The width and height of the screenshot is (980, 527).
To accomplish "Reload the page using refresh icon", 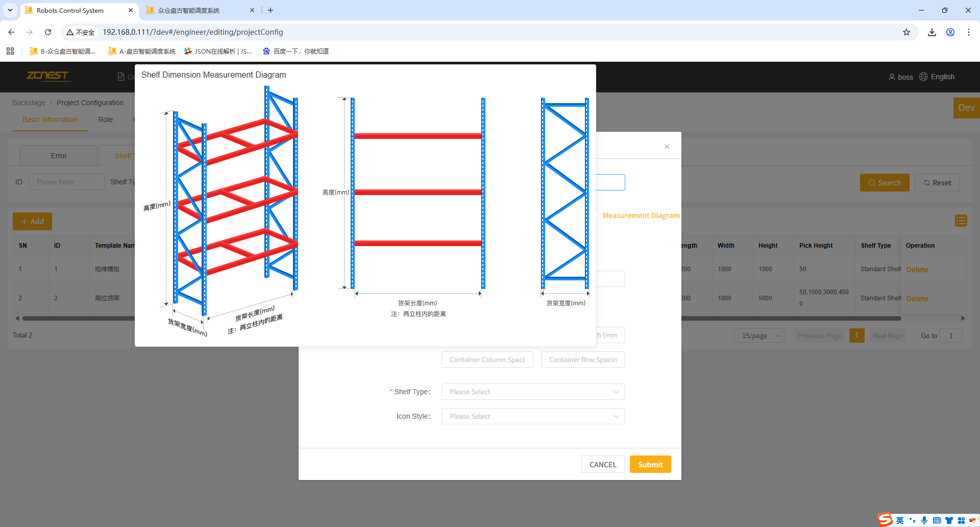I will point(48,32).
